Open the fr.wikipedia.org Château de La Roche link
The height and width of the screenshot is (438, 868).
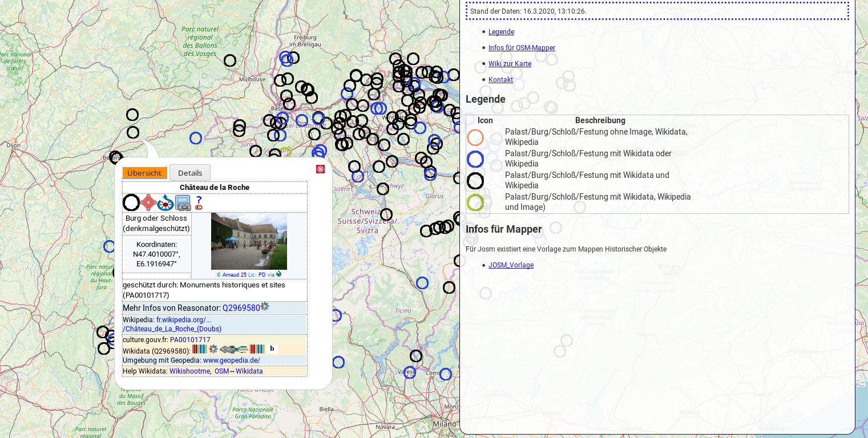pos(172,325)
